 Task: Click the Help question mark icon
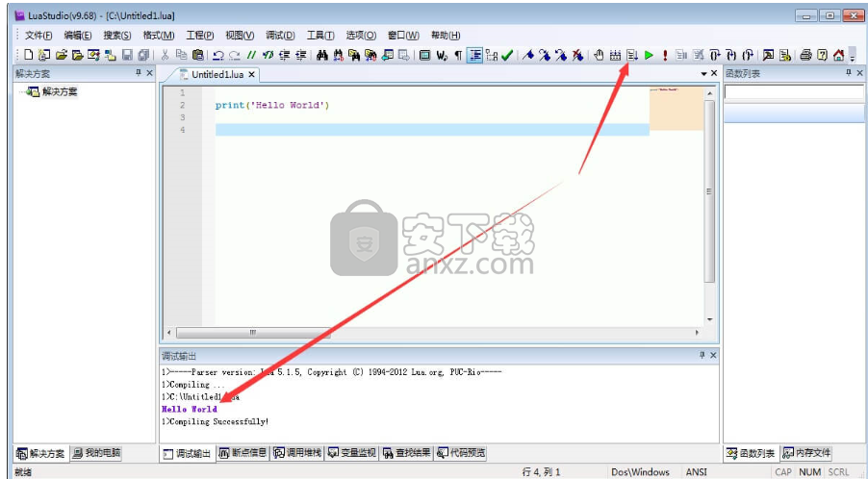click(x=822, y=56)
